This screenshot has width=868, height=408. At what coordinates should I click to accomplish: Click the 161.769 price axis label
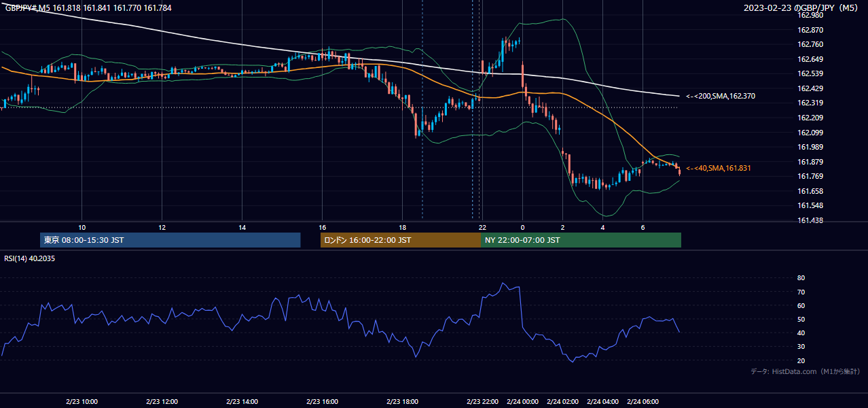pyautogui.click(x=810, y=176)
